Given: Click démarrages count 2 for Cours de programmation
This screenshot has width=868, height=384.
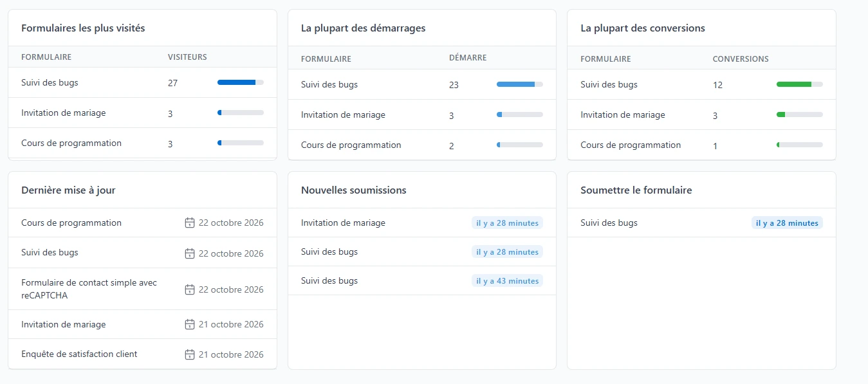Looking at the screenshot, I should pyautogui.click(x=452, y=146).
